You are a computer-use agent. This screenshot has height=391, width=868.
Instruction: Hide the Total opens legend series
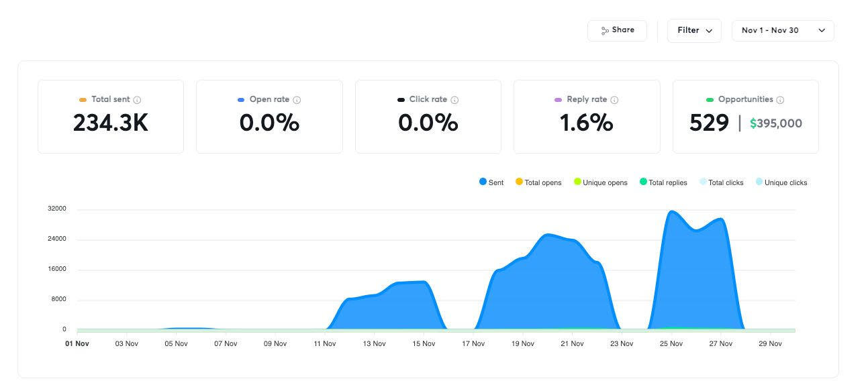click(538, 182)
